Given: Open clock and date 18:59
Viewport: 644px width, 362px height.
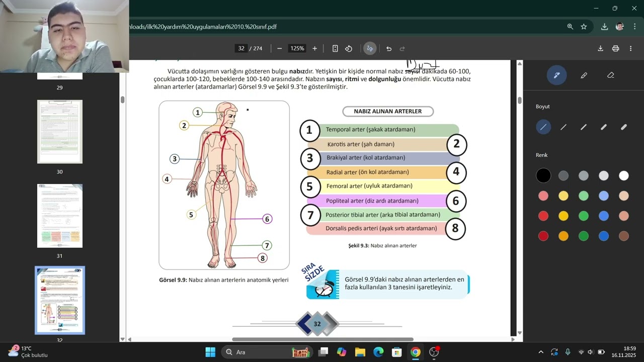Looking at the screenshot, I should click(x=624, y=352).
